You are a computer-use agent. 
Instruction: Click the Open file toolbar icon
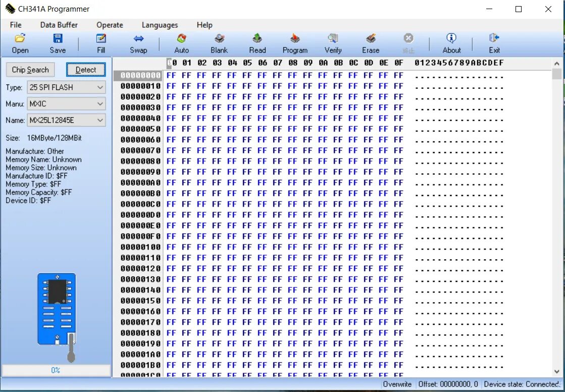click(20, 38)
